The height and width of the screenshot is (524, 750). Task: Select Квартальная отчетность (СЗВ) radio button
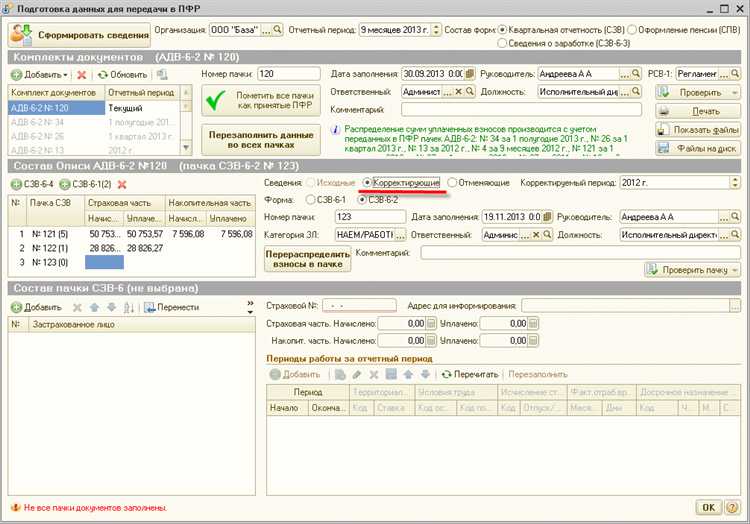pyautogui.click(x=501, y=30)
